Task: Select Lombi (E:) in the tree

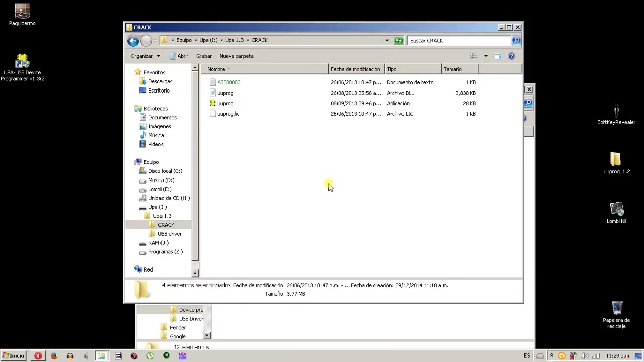Action: click(x=159, y=189)
